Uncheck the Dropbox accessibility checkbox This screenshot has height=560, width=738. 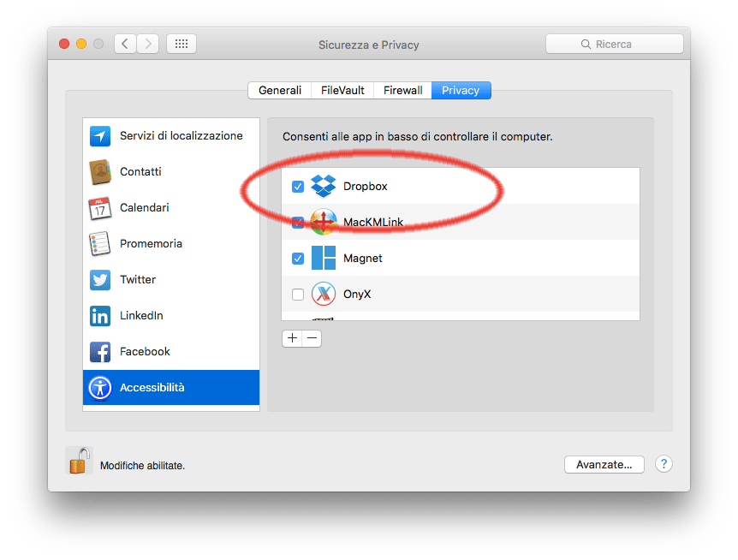pos(297,186)
